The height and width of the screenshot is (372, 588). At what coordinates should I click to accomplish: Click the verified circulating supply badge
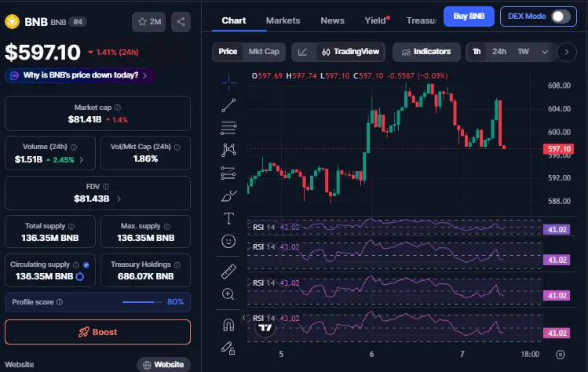pos(86,265)
